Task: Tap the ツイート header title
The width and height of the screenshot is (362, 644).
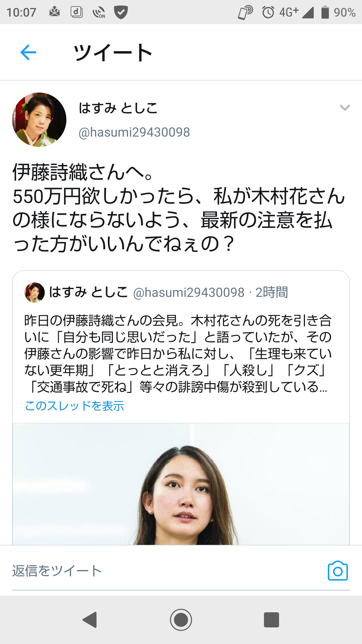Action: 113,52
